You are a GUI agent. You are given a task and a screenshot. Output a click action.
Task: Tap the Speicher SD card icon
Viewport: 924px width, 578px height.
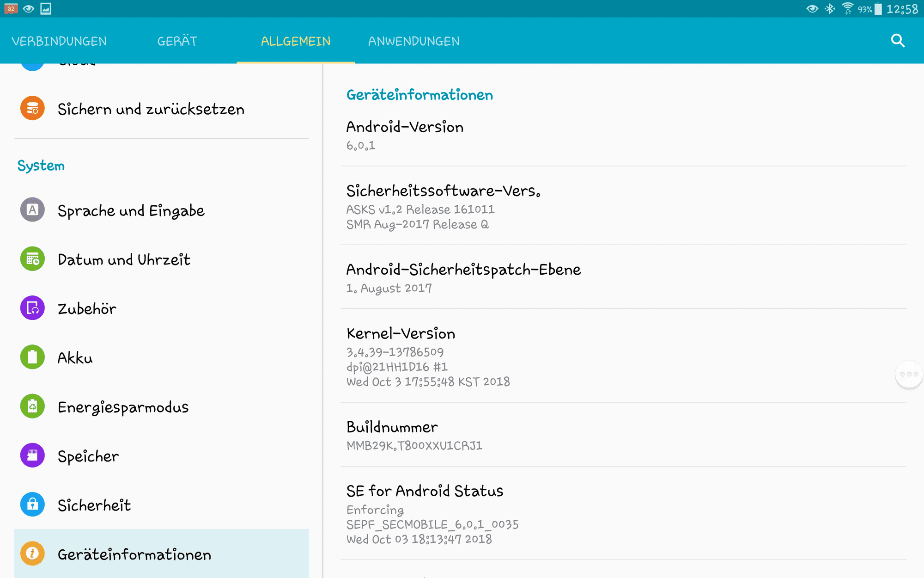click(x=32, y=455)
